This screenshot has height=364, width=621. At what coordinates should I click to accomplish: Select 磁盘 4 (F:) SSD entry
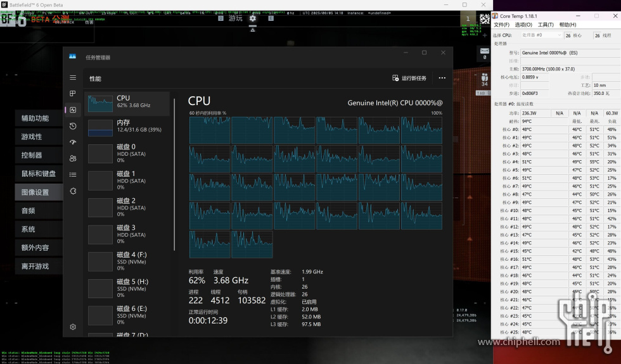coord(127,261)
